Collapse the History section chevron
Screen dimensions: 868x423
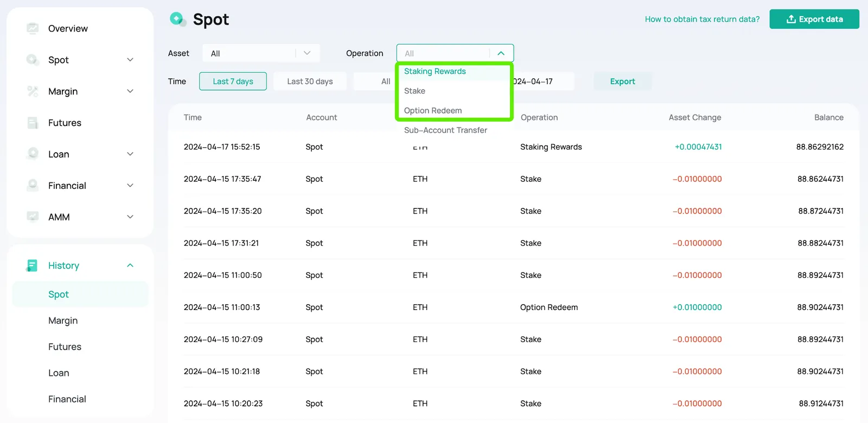(130, 266)
